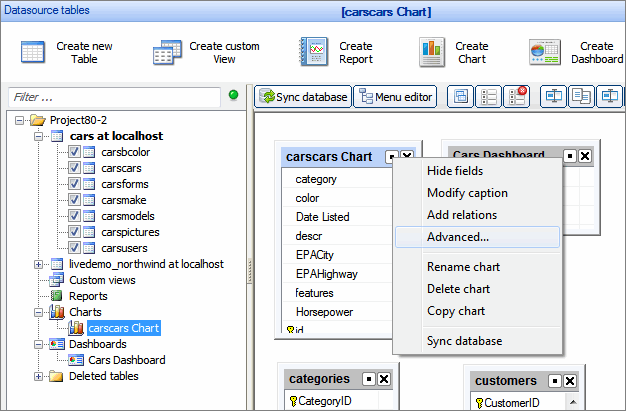Click the plain list-view toolbar icon
This screenshot has height=411, width=626.
pyautogui.click(x=489, y=96)
